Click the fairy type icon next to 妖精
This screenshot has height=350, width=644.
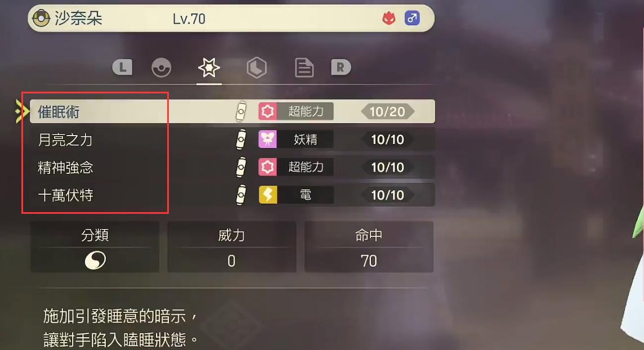[x=267, y=140]
